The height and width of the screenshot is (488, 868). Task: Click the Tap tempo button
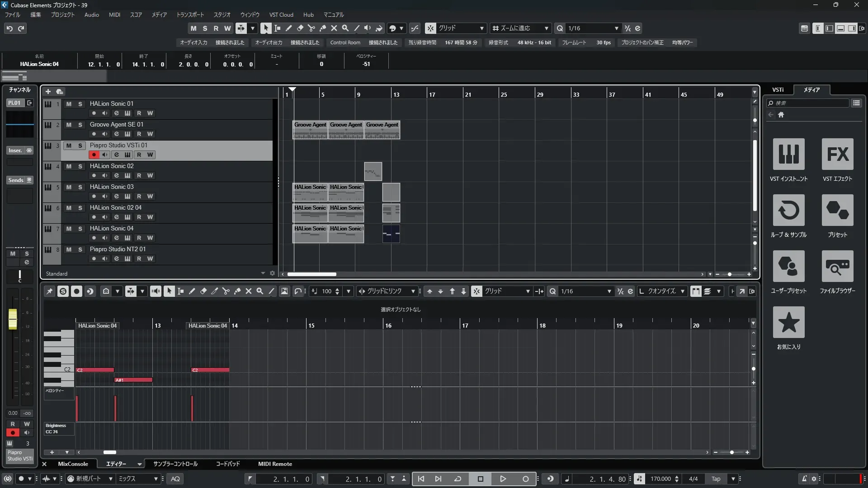click(716, 479)
